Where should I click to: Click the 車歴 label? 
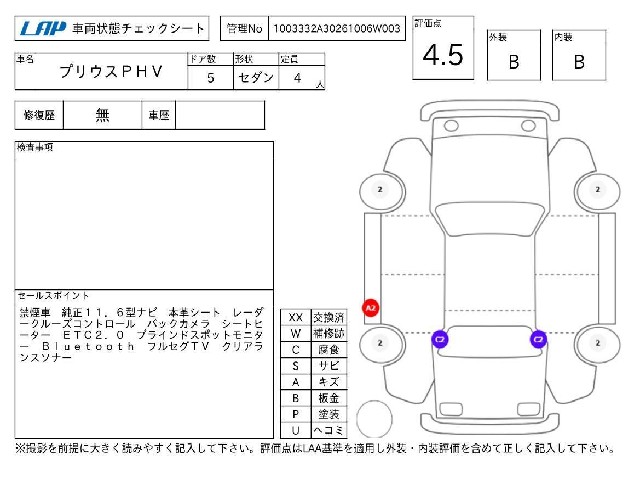pos(159,116)
